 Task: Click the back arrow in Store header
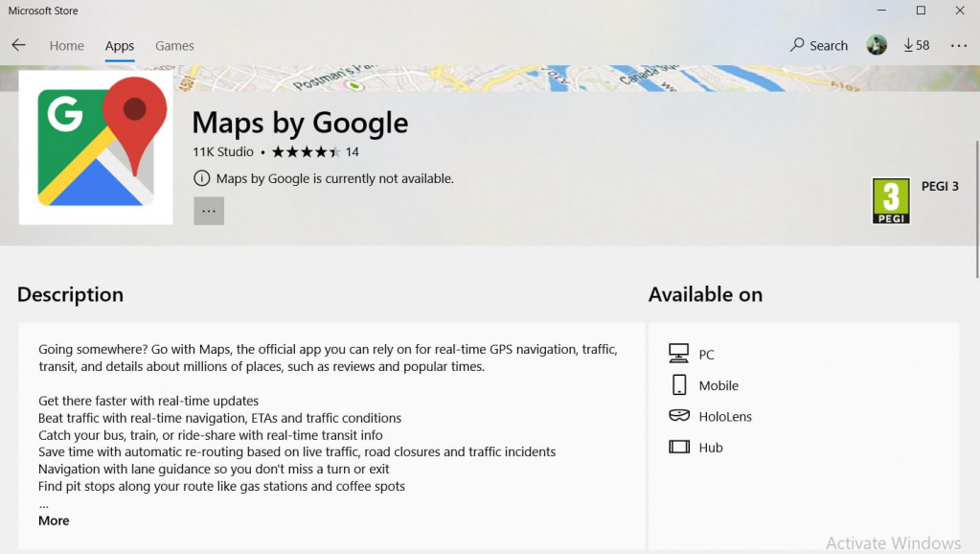[x=18, y=45]
